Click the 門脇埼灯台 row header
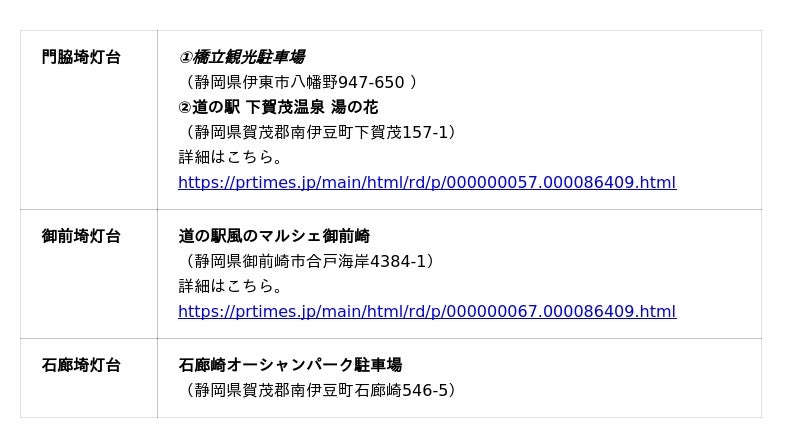Image resolution: width=800 pixels, height=448 pixels. tap(81, 58)
